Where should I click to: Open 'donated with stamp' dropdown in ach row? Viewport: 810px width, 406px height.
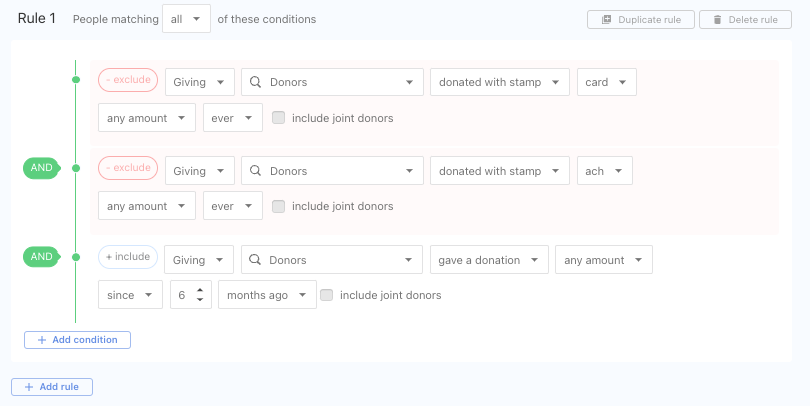click(500, 171)
